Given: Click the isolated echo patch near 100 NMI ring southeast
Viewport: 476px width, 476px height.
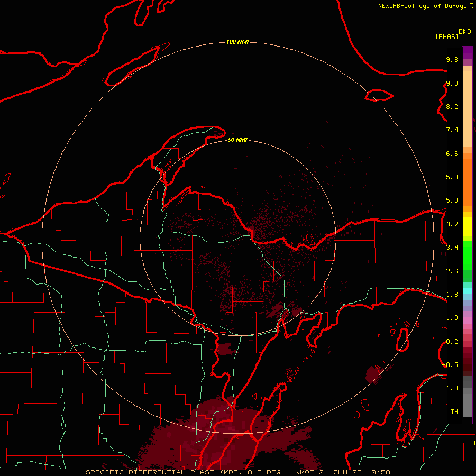Looking at the screenshot, I should pos(374,374).
